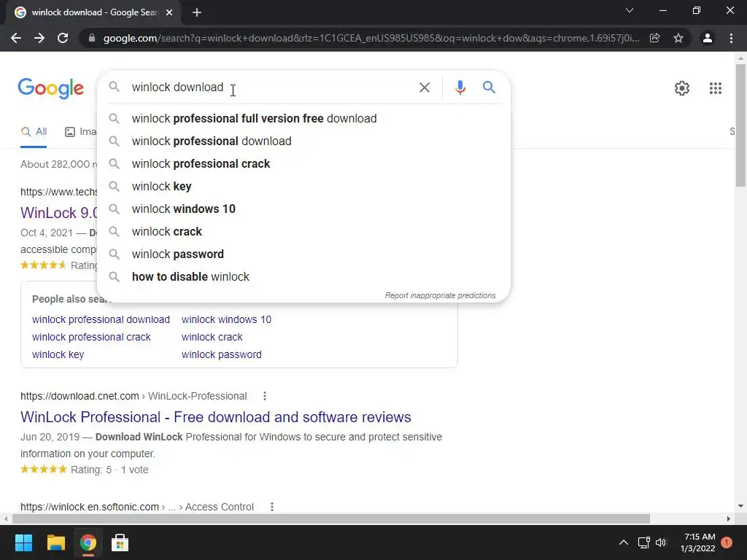Choose suggestion 'winlock professional crack'
747x560 pixels.
(x=303, y=164)
